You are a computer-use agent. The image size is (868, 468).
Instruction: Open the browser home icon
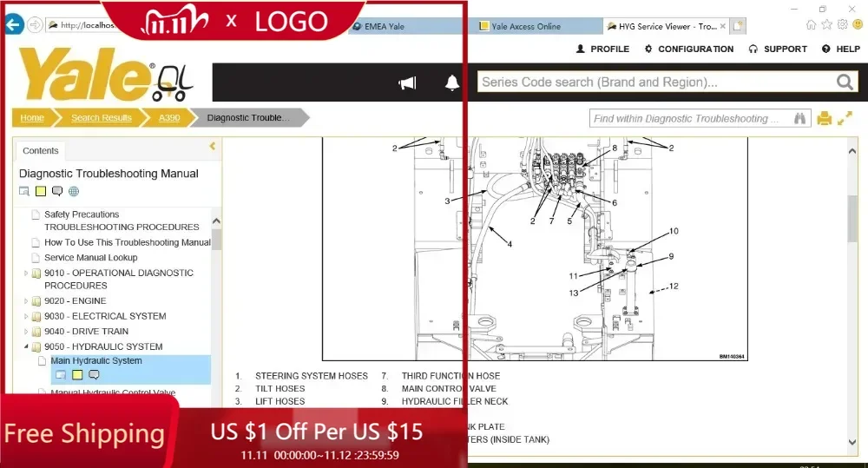(811, 24)
